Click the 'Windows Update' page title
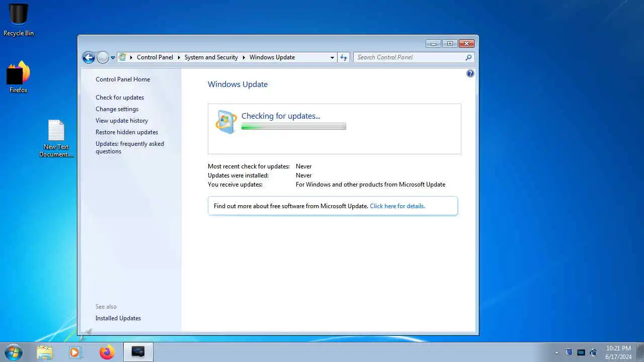The height and width of the screenshot is (362, 644). 237,84
